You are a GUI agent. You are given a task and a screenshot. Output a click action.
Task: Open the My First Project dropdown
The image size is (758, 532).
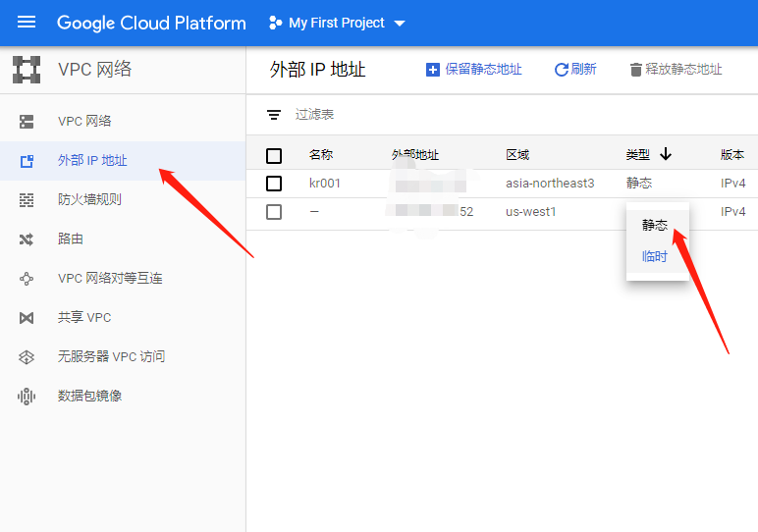point(337,23)
